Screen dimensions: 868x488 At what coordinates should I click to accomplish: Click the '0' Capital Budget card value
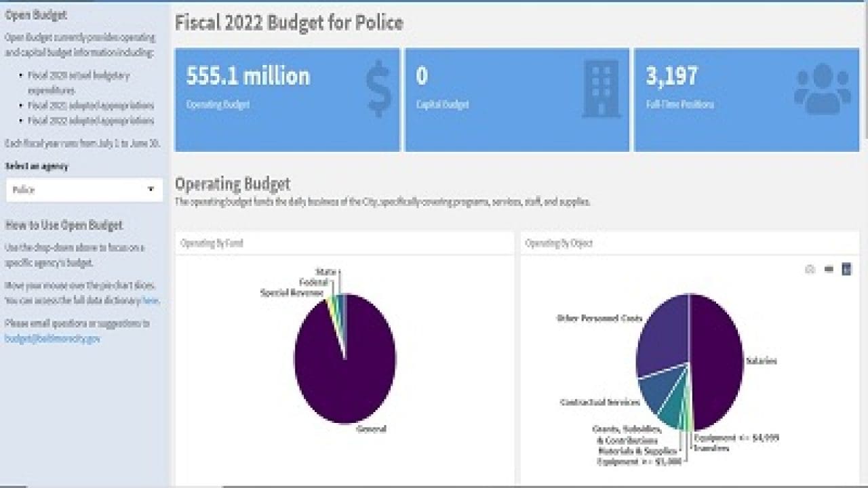[x=422, y=76]
